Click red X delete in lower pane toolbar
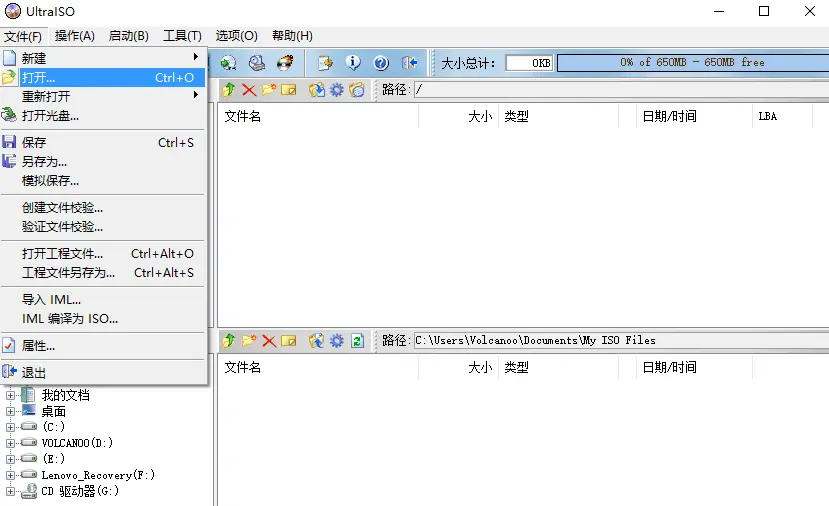Image resolution: width=829 pixels, height=506 pixels. click(269, 341)
